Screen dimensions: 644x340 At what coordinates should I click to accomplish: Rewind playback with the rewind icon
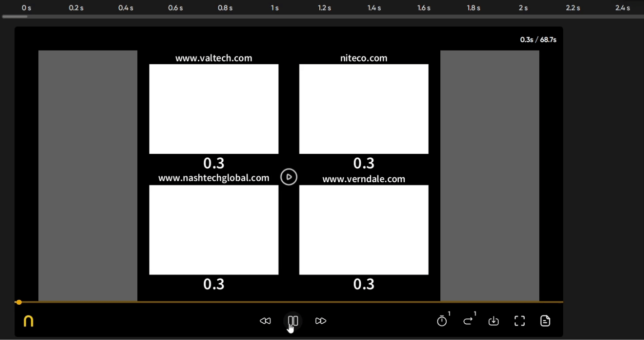(x=266, y=321)
